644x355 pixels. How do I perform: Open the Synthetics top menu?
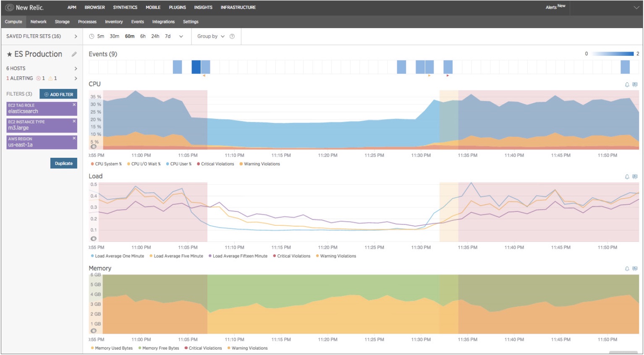(x=125, y=8)
